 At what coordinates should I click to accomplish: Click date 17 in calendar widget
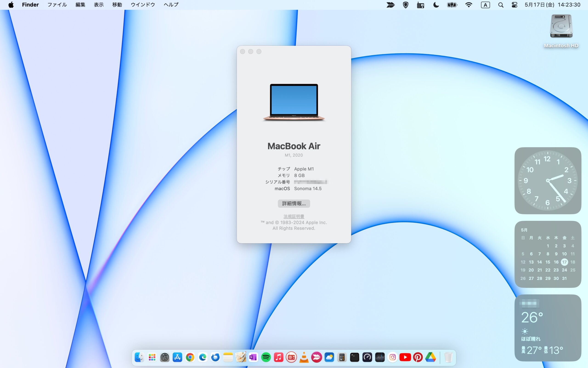coord(564,262)
